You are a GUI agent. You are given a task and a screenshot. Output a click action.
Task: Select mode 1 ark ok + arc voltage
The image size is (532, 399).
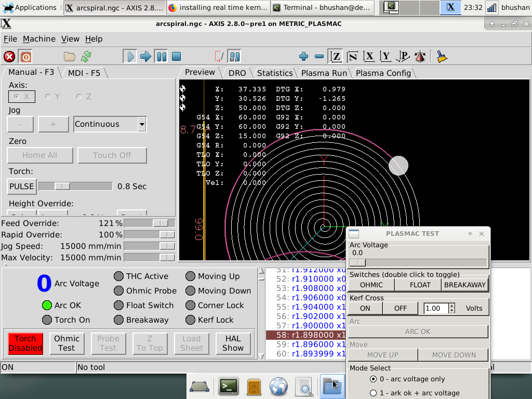click(x=373, y=393)
